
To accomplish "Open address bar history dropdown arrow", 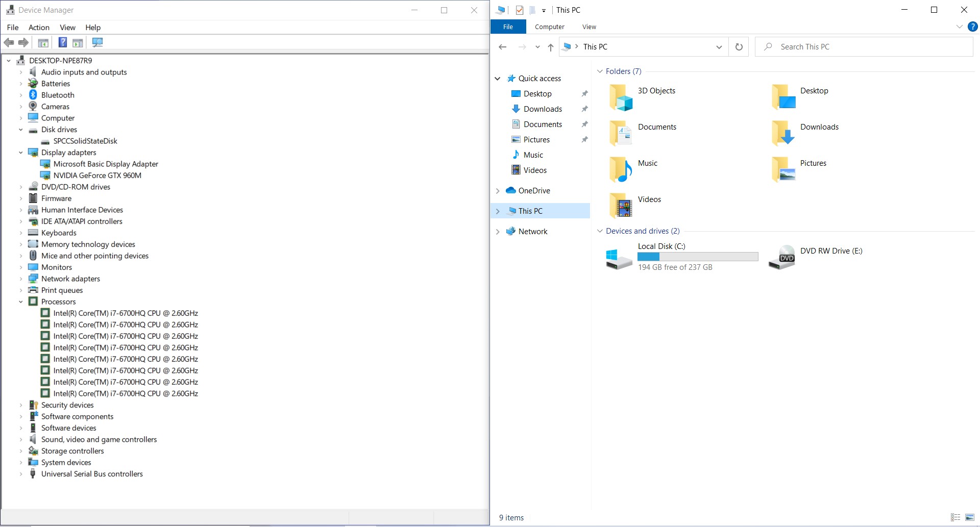I will tap(719, 47).
